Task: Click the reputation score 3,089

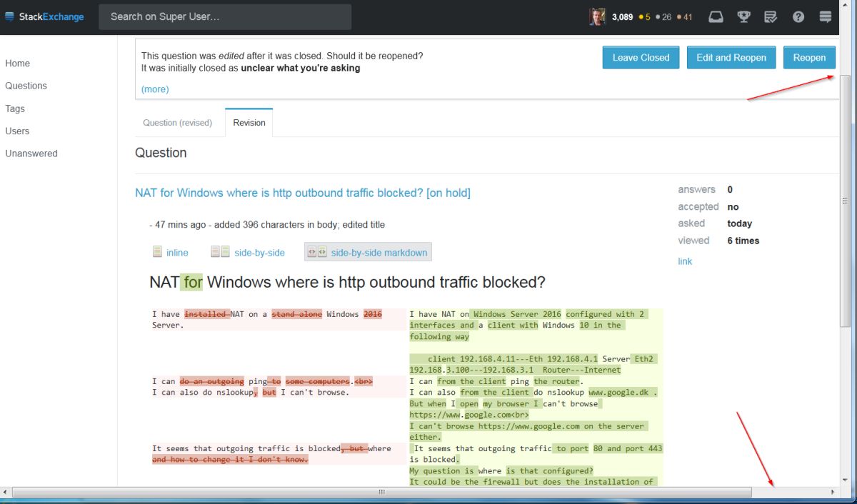Action: [622, 17]
